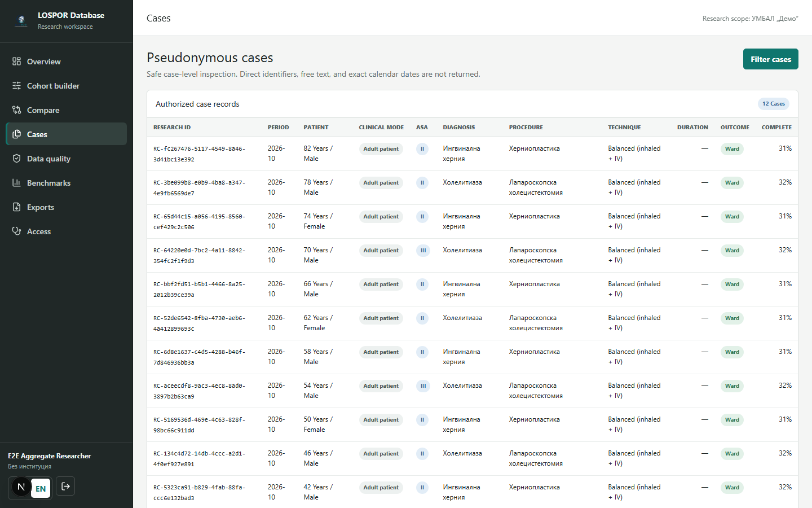Click Ward outcome badge for 78 Years row
812x508 pixels.
[732, 183]
